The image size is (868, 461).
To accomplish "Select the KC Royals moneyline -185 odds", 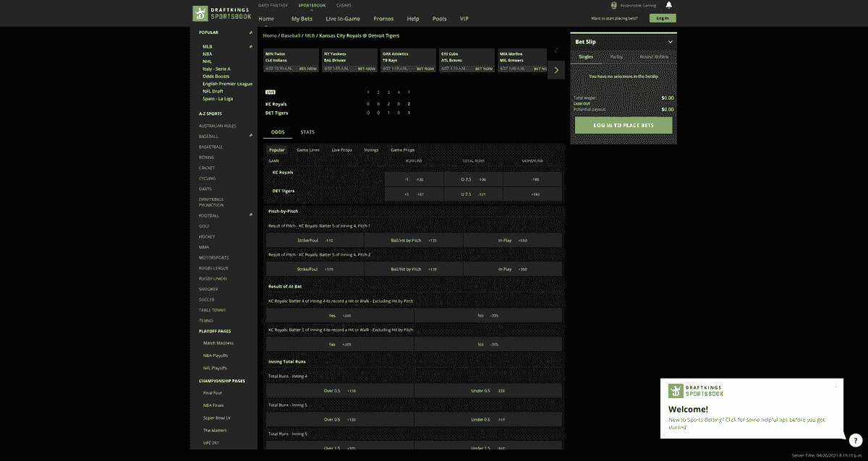I will (532, 178).
